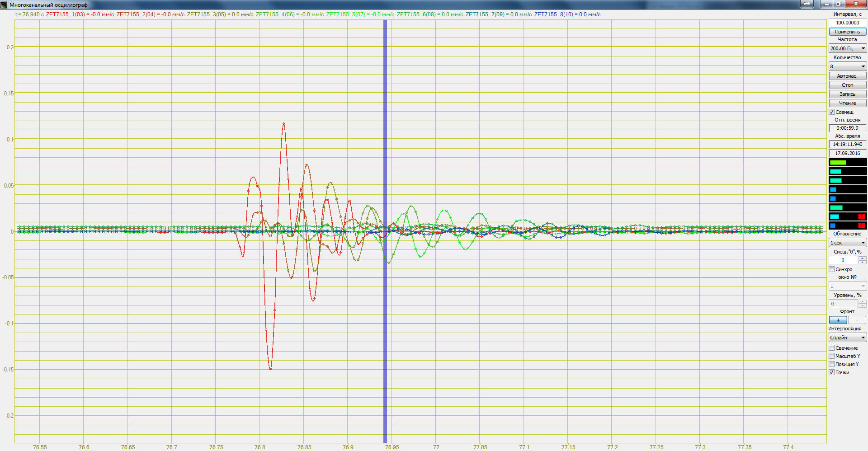
Task: Select the plus Фронт edge button
Action: pos(838,320)
